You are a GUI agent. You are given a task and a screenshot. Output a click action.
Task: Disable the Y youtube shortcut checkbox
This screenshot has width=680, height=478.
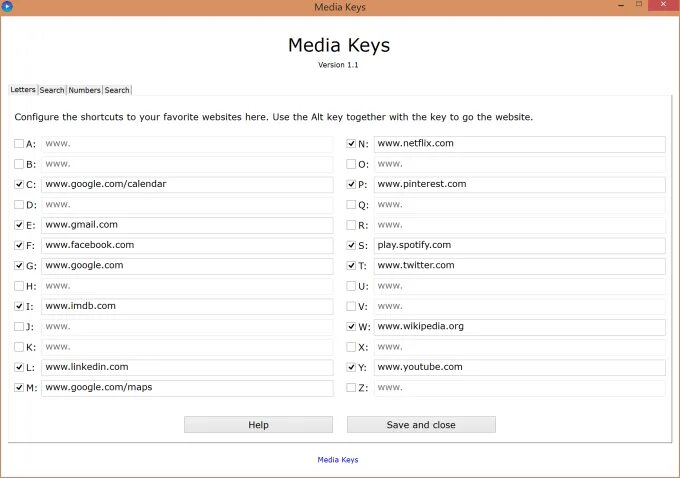click(351, 367)
